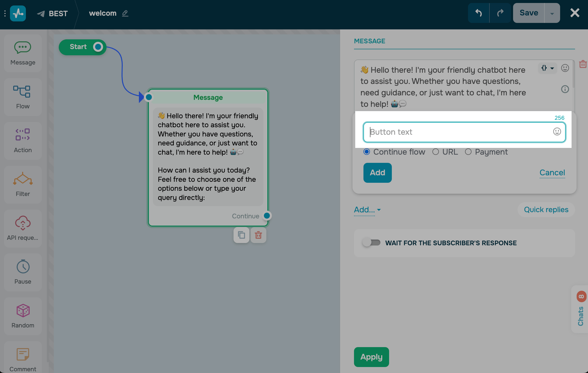Select the Pause clock icon
Screen dimensions: 588x373
pos(22,266)
